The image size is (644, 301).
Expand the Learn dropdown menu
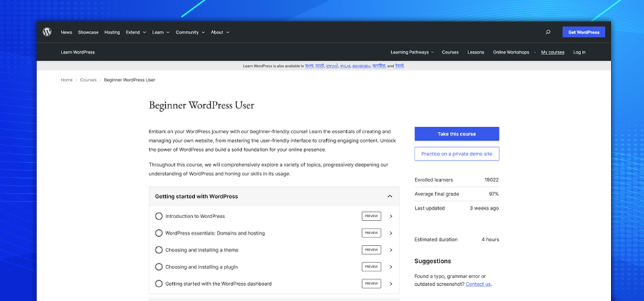coord(160,32)
